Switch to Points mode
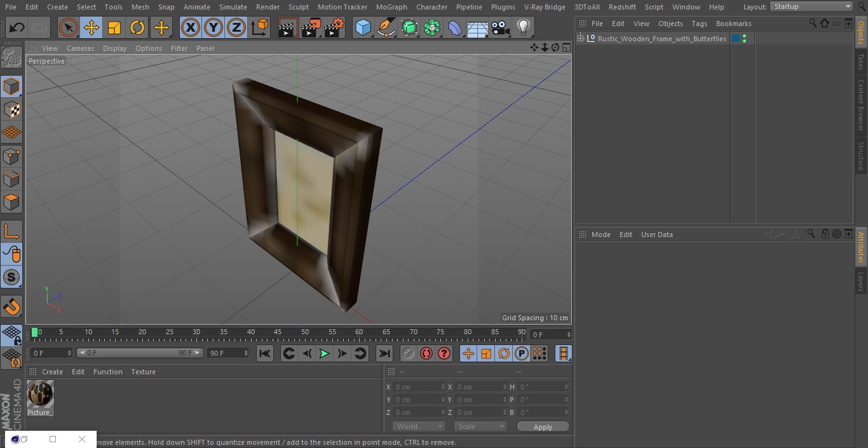The width and height of the screenshot is (868, 448). (11, 156)
